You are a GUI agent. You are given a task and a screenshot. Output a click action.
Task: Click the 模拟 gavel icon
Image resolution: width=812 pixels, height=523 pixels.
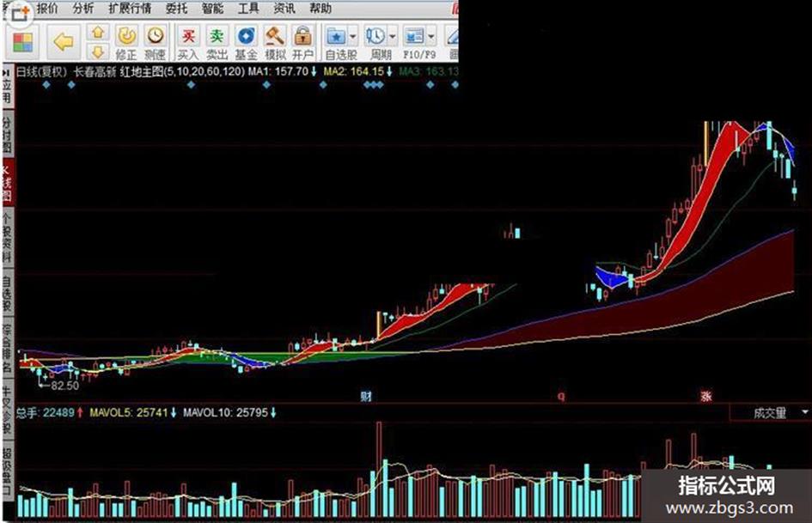coord(274,36)
